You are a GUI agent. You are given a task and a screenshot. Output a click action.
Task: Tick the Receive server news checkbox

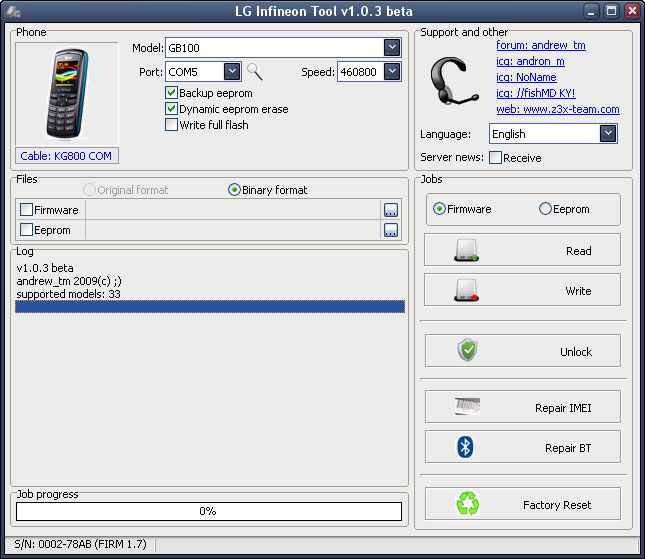[x=495, y=158]
